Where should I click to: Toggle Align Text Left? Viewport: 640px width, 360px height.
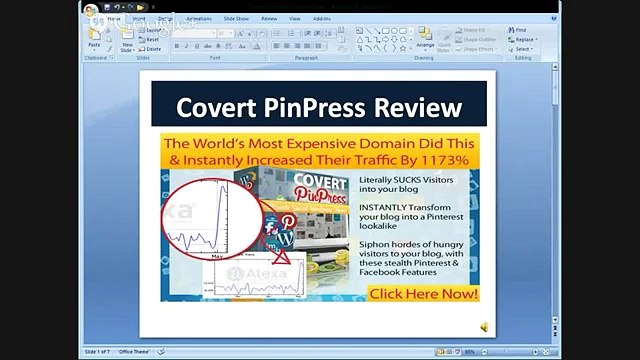(277, 46)
